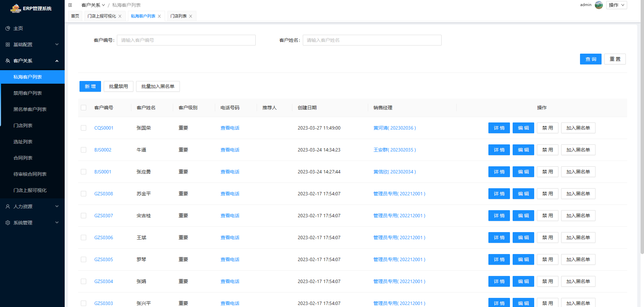Click 编辑 for customer 牛逼
The image size is (644, 307).
pos(523,150)
